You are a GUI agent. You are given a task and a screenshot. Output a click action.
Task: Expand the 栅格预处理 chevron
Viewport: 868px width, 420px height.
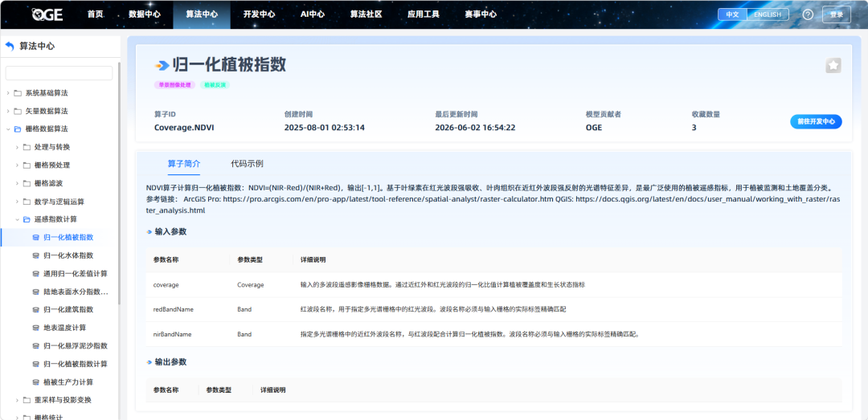point(17,165)
